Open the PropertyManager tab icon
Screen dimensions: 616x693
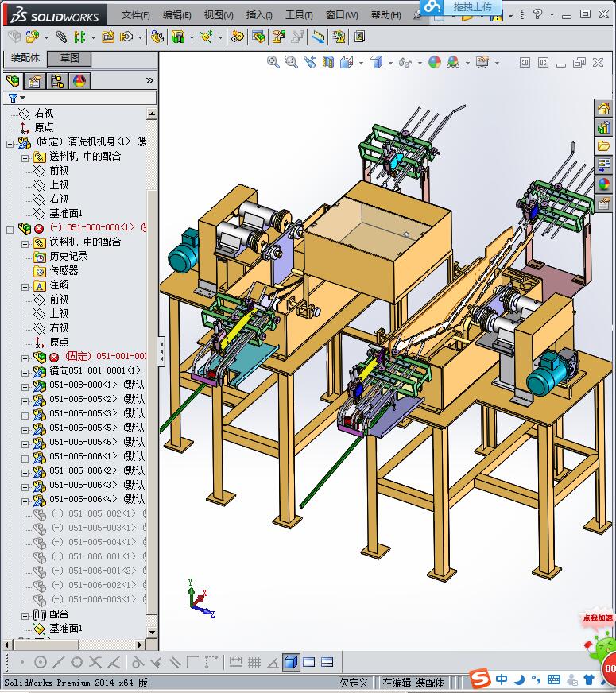(34, 81)
